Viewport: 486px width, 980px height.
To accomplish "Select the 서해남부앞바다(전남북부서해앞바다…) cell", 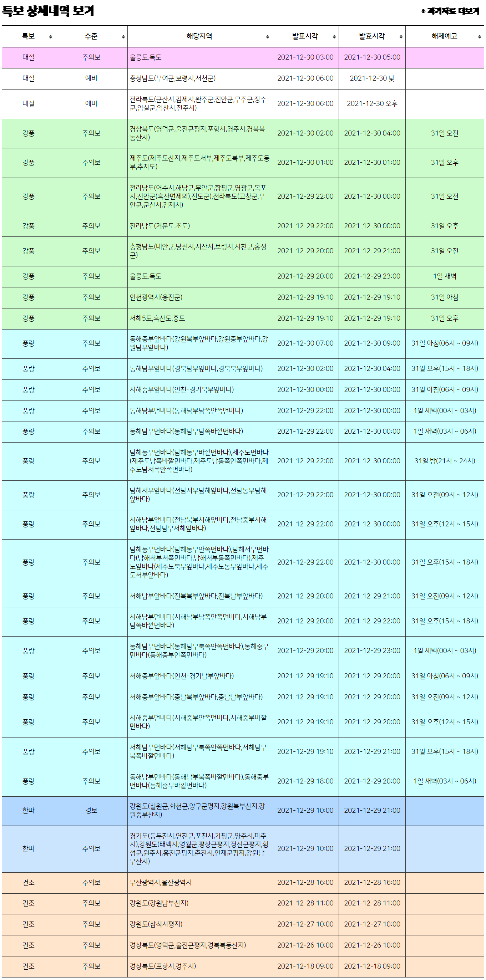I will point(200,525).
